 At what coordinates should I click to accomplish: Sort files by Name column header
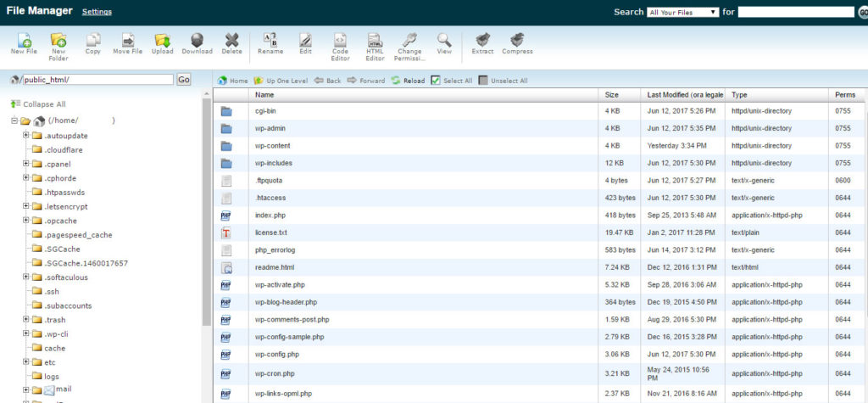coord(264,95)
